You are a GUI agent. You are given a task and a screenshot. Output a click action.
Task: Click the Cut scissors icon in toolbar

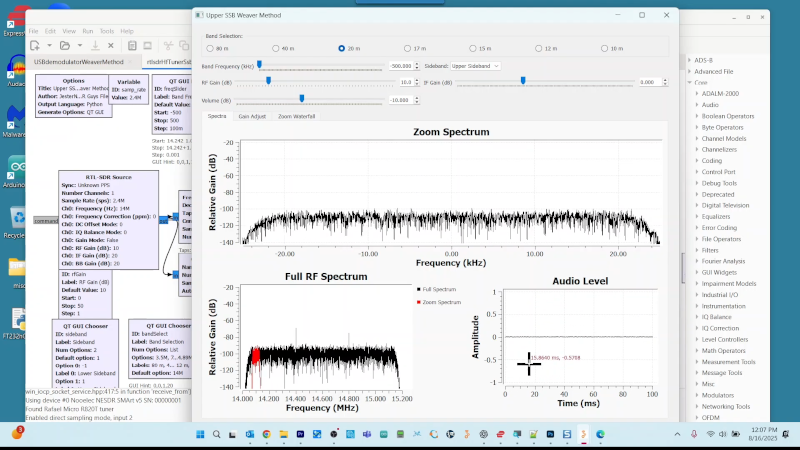[x=167, y=45]
